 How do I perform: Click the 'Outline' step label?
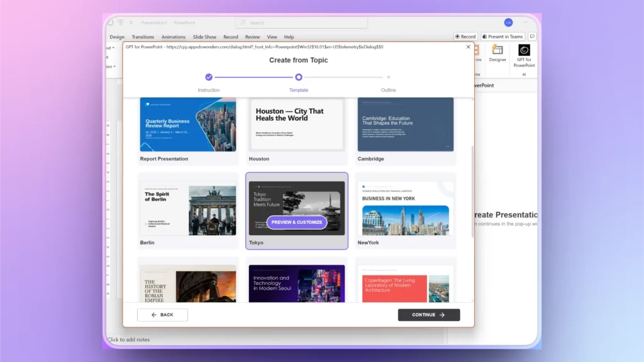pos(389,90)
